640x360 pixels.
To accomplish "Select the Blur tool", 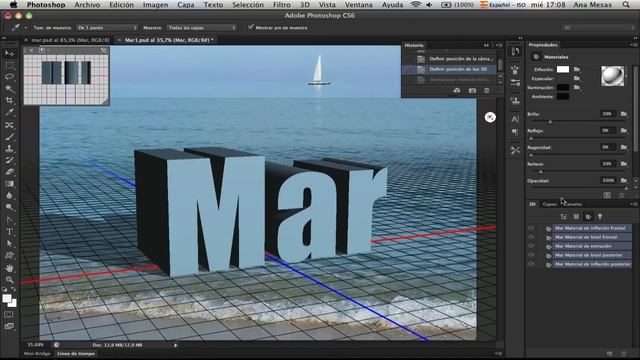I will coord(9,196).
